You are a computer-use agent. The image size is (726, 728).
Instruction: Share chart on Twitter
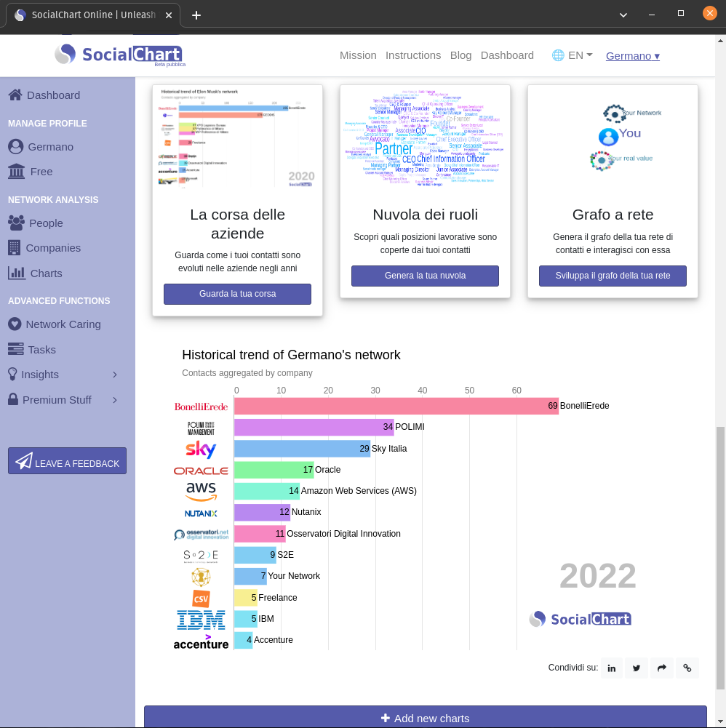(x=637, y=668)
